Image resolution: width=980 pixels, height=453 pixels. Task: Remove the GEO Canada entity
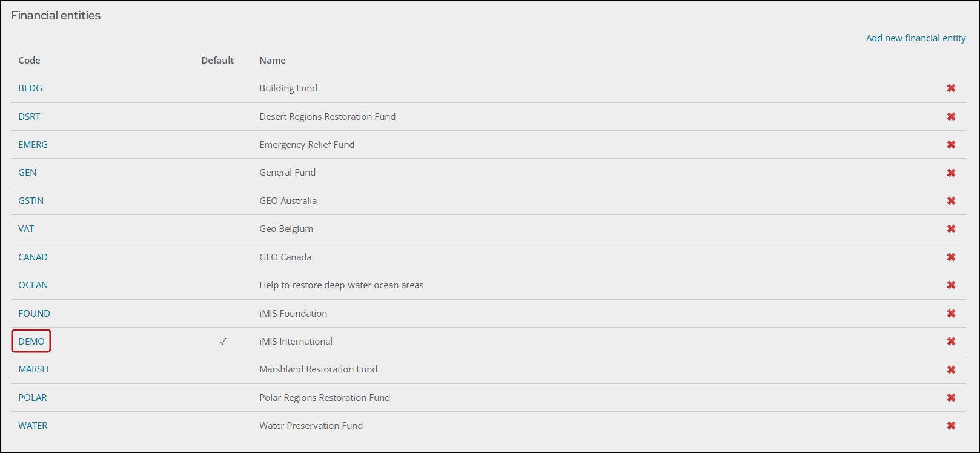tap(951, 257)
